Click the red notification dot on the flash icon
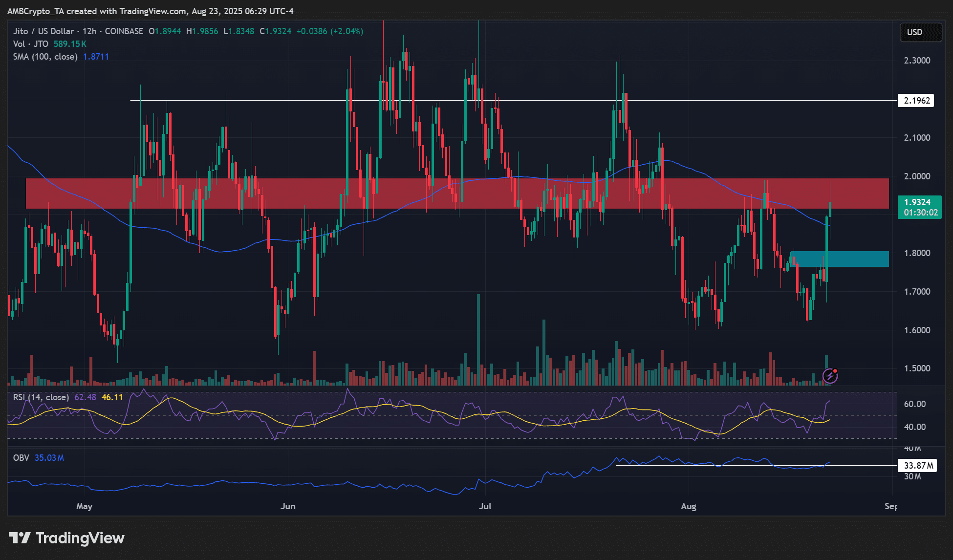The image size is (953, 560). (835, 371)
